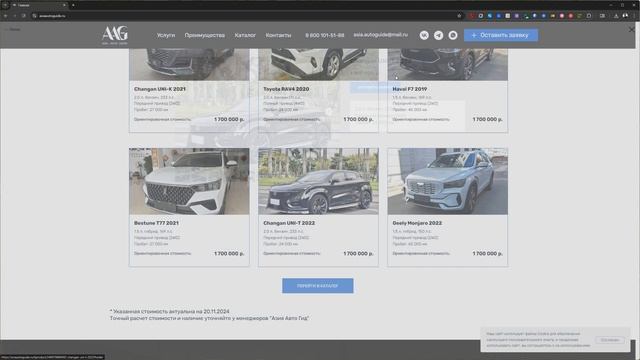Open the Toyota RAV4 2020 car photo
The height and width of the screenshot is (360, 640).
(318, 64)
